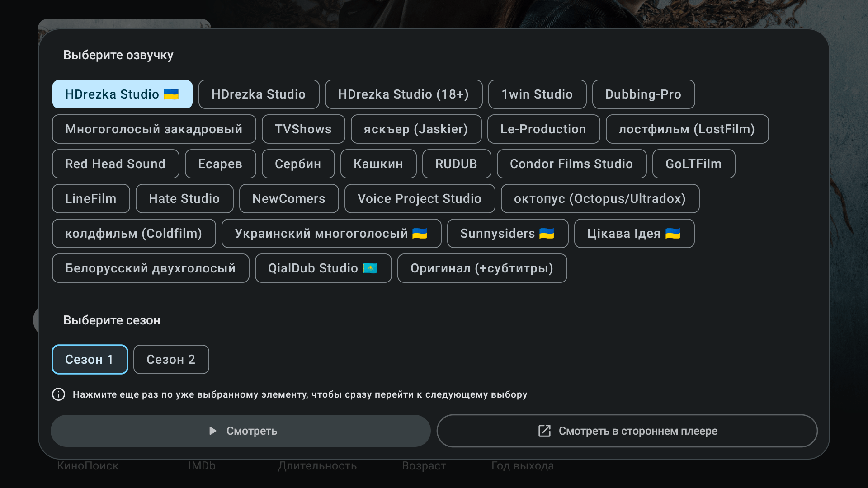Pick the Dubbing-Pro voiceover chip
This screenshot has height=488, width=868.
coord(644,94)
